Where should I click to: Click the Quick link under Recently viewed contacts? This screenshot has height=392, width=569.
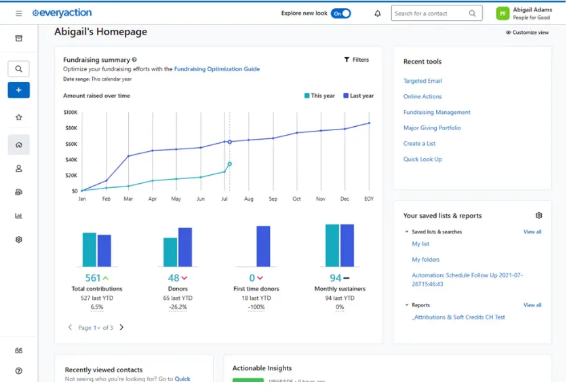[x=182, y=378]
